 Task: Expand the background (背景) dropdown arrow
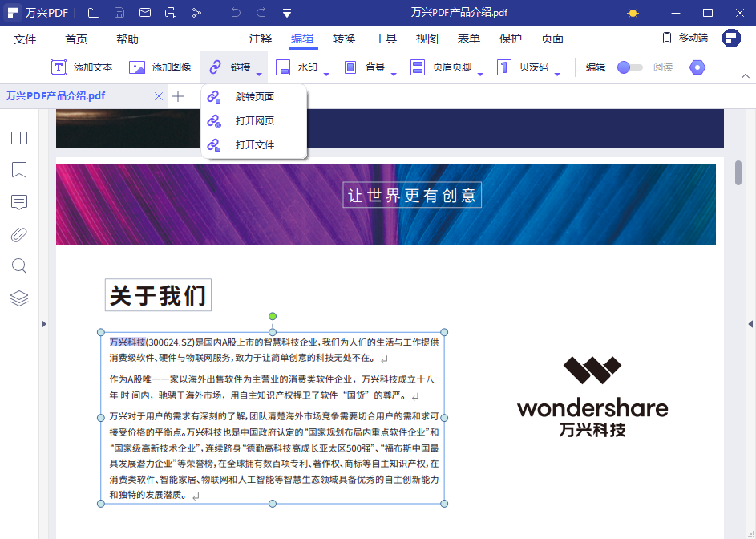point(394,75)
